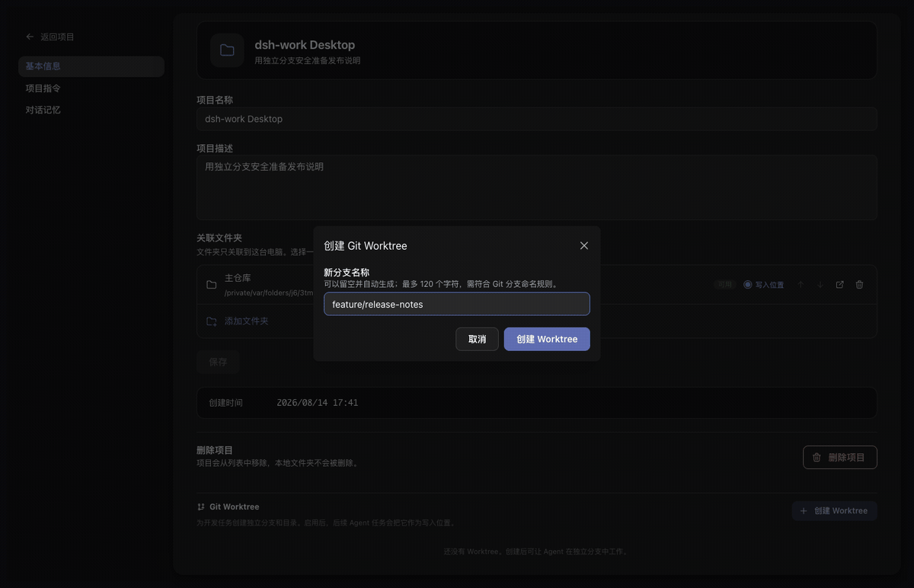Click the 创建时间 value 2026/08/14 17:41
Screen dimensions: 914x588
tap(317, 402)
